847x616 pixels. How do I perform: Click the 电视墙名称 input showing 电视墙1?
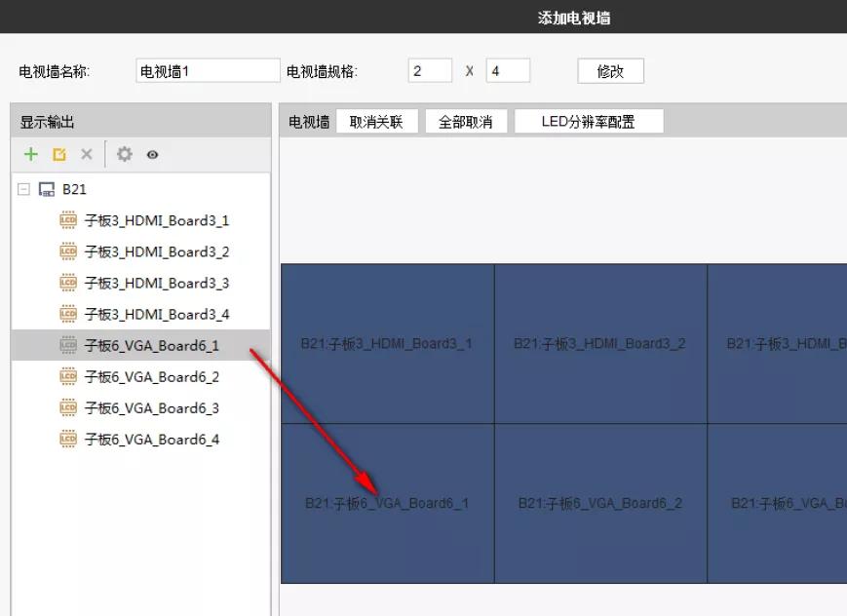click(207, 70)
